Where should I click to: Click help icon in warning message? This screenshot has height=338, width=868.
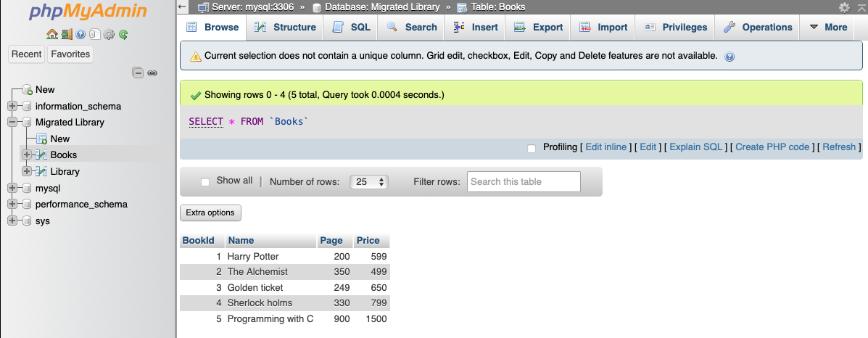click(x=729, y=57)
